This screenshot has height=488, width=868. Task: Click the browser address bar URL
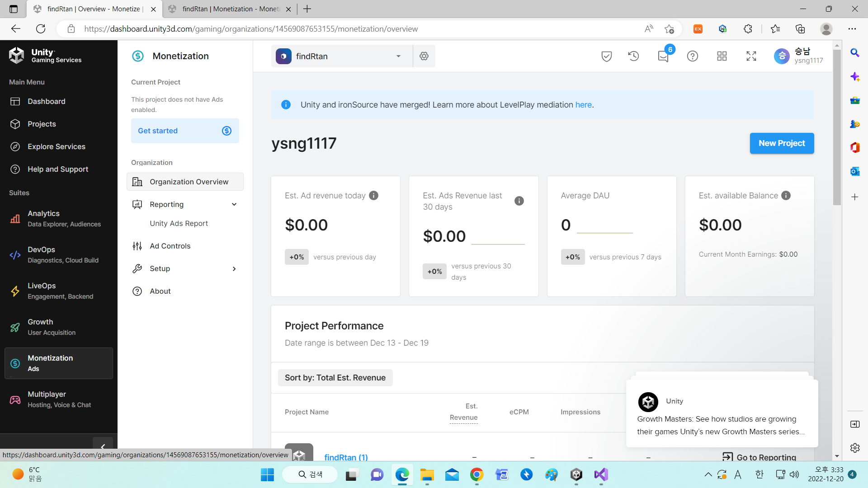251,29
